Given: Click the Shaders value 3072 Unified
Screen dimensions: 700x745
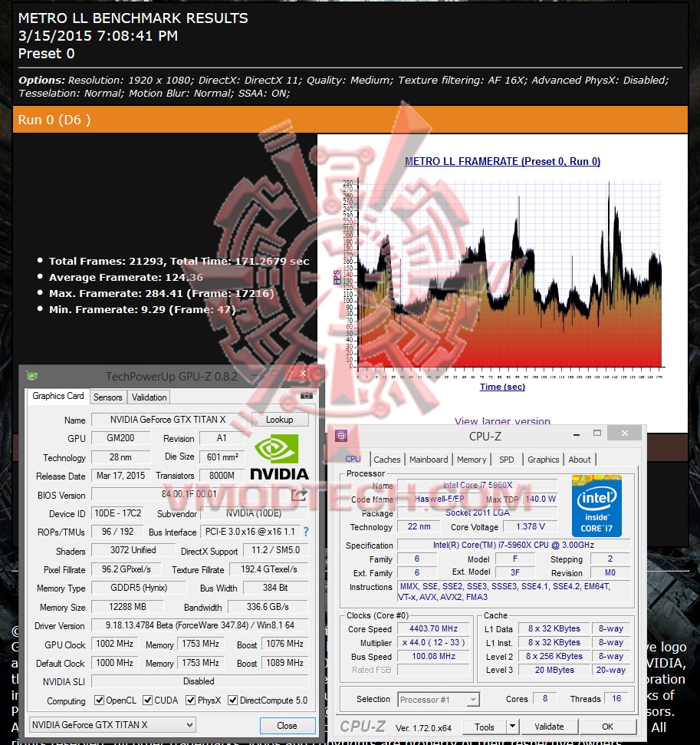Looking at the screenshot, I should pyautogui.click(x=133, y=550).
